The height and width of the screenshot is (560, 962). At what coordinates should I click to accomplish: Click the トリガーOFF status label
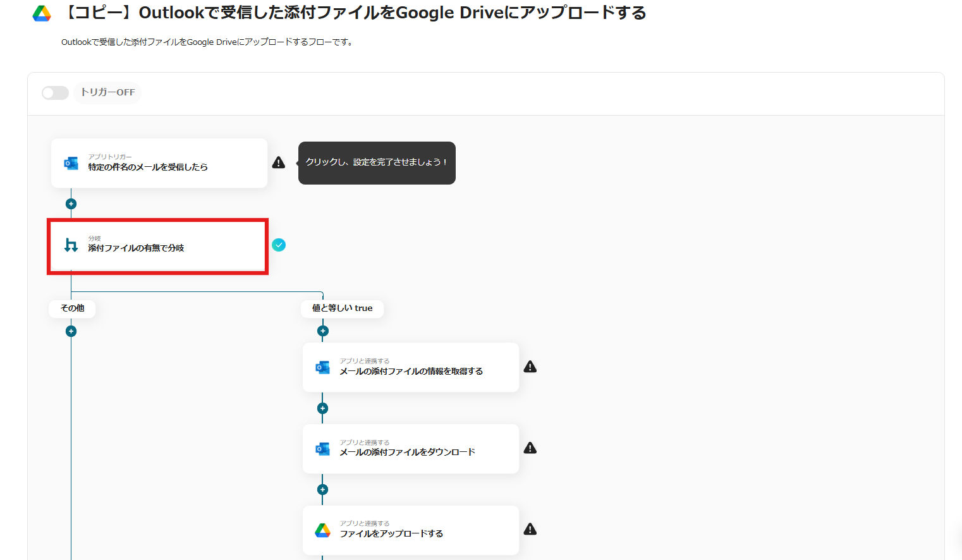click(108, 93)
